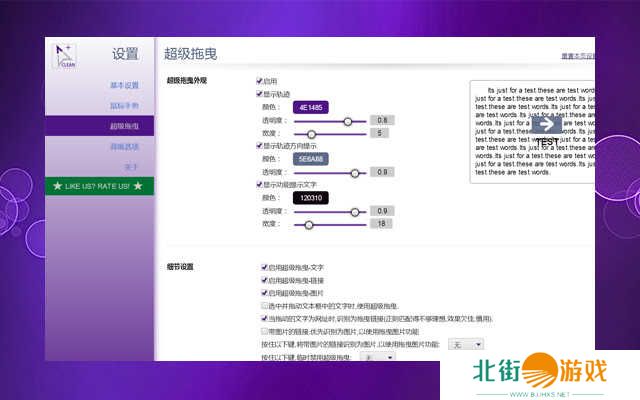Open the 基本设置 sidebar section
Viewport: 640px width, 400px height.
point(124,85)
